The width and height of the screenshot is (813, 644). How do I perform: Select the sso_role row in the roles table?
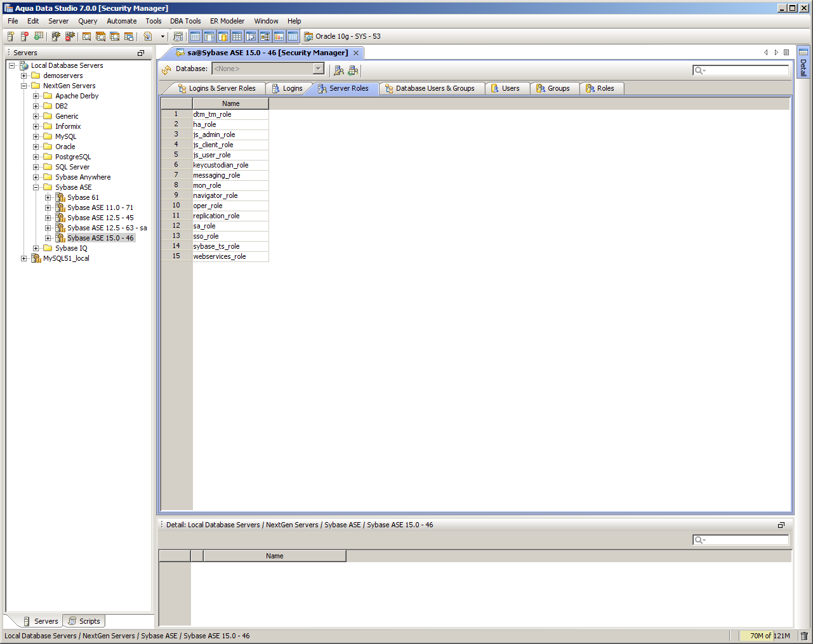tap(230, 236)
